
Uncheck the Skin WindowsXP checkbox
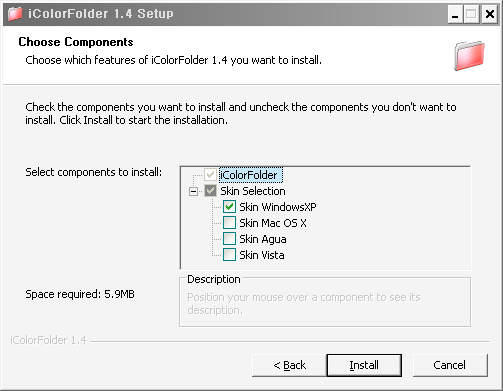[229, 207]
